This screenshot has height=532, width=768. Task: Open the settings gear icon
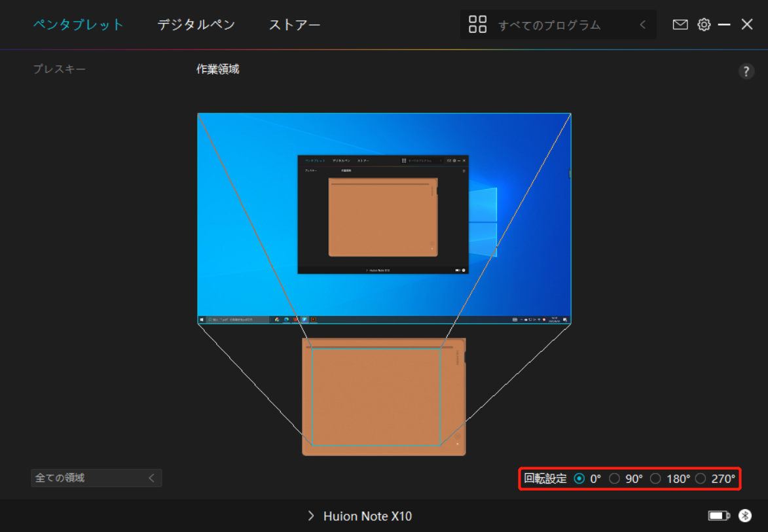click(x=703, y=24)
